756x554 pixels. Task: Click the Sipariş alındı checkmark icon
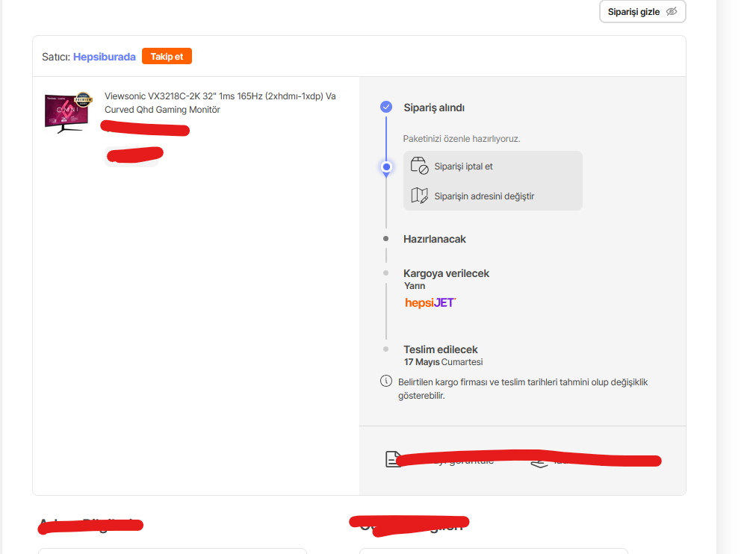coord(386,107)
